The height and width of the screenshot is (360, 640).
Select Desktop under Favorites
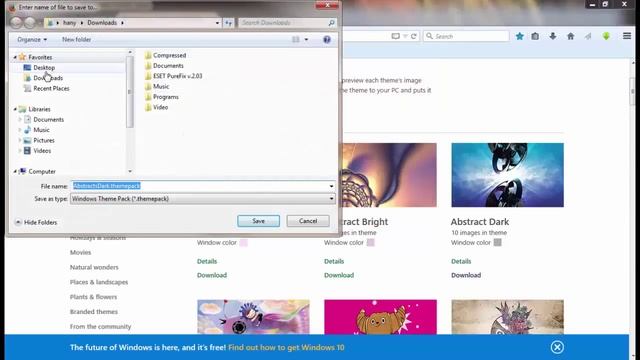(x=44, y=68)
